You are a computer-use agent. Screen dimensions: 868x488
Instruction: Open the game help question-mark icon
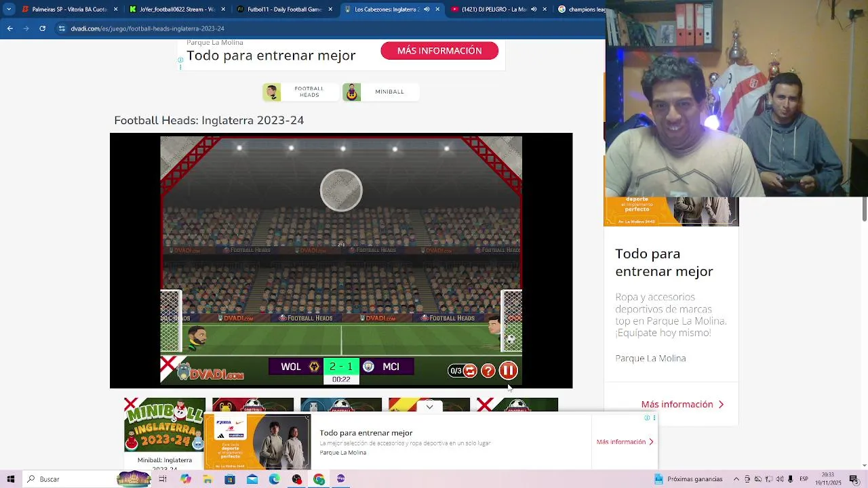click(488, 371)
